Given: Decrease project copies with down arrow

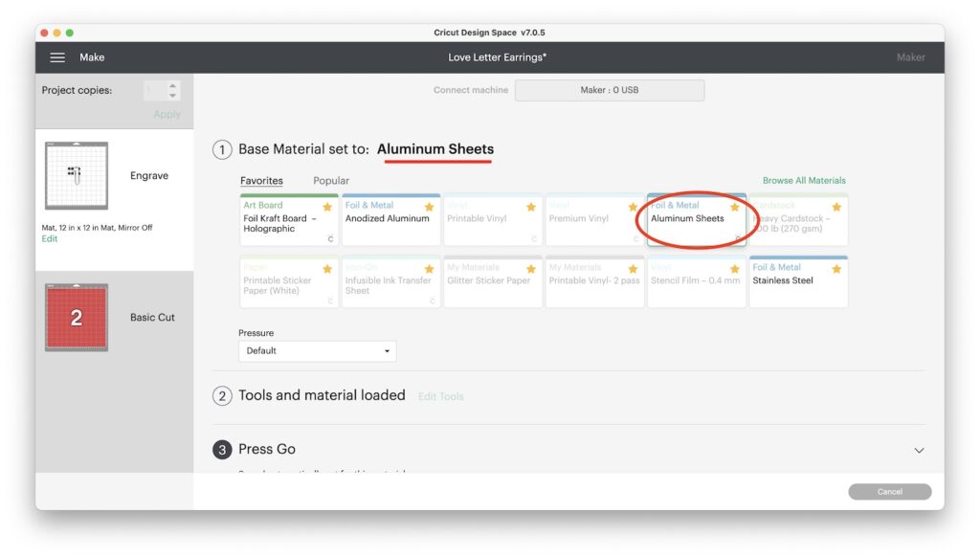Looking at the screenshot, I should [172, 96].
